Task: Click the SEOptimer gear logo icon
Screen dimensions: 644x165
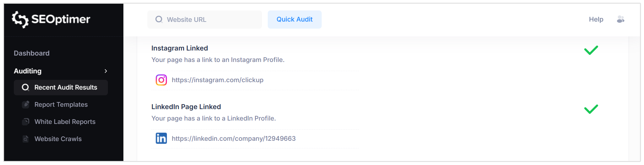Action: click(20, 19)
